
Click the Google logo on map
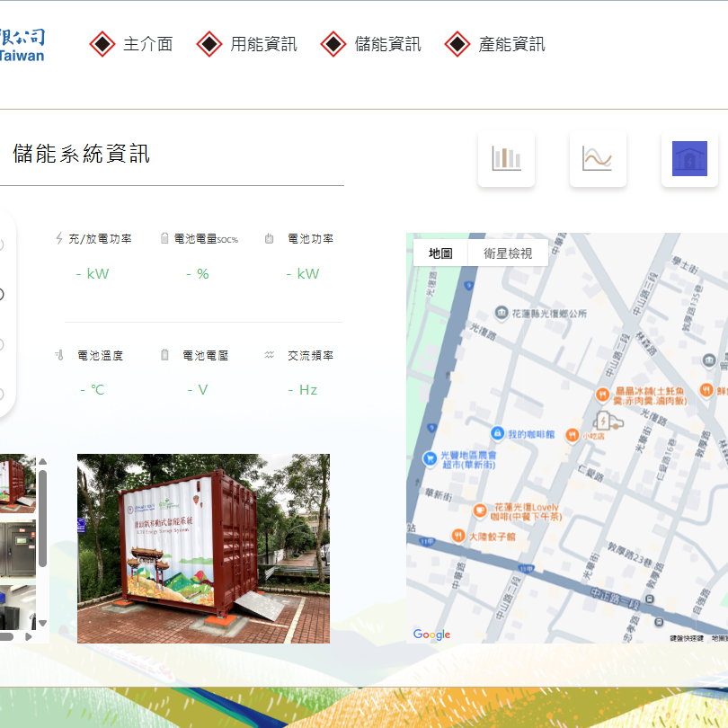[x=432, y=635]
